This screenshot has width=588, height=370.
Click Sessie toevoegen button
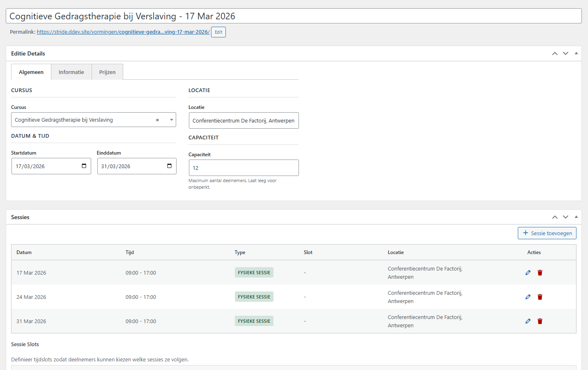pyautogui.click(x=547, y=233)
